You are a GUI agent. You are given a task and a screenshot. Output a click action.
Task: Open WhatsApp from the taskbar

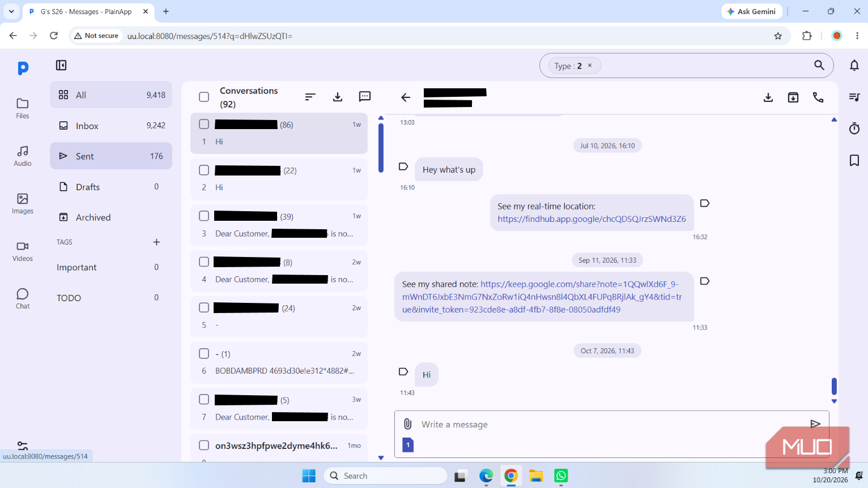click(561, 476)
